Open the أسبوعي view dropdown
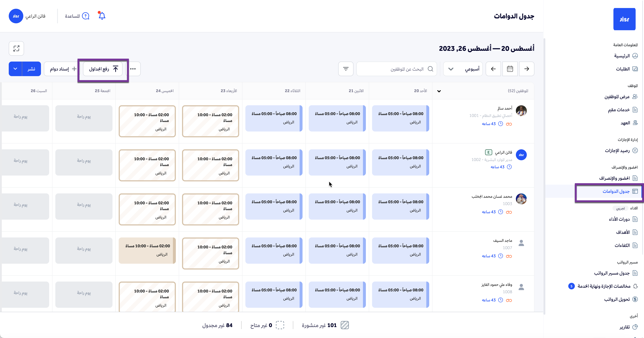This screenshot has height=338, width=644. 463,69
